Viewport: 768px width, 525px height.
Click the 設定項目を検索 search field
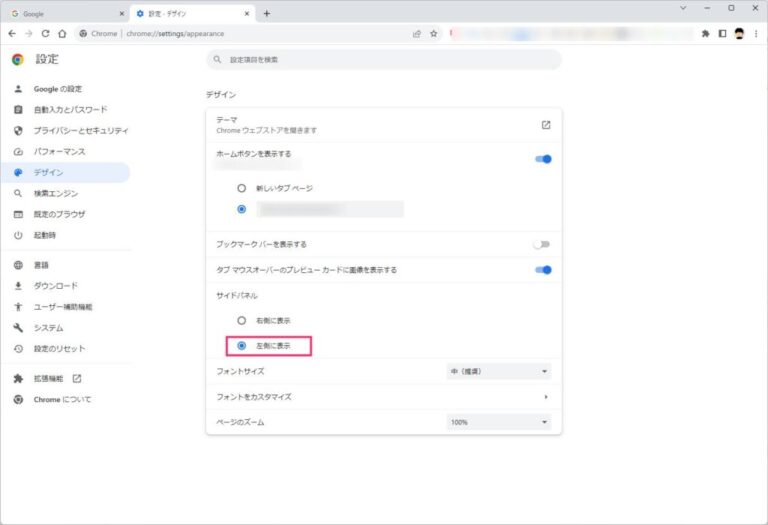click(x=384, y=60)
